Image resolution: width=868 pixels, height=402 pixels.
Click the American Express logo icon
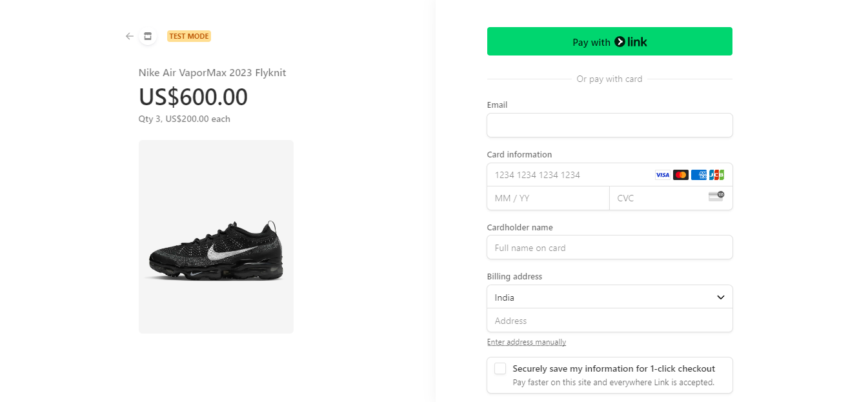coord(698,175)
